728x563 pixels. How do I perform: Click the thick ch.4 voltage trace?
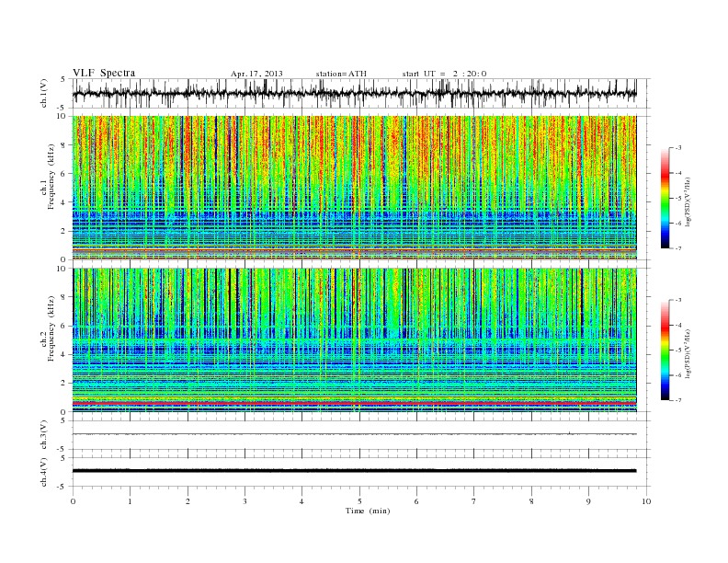point(354,471)
